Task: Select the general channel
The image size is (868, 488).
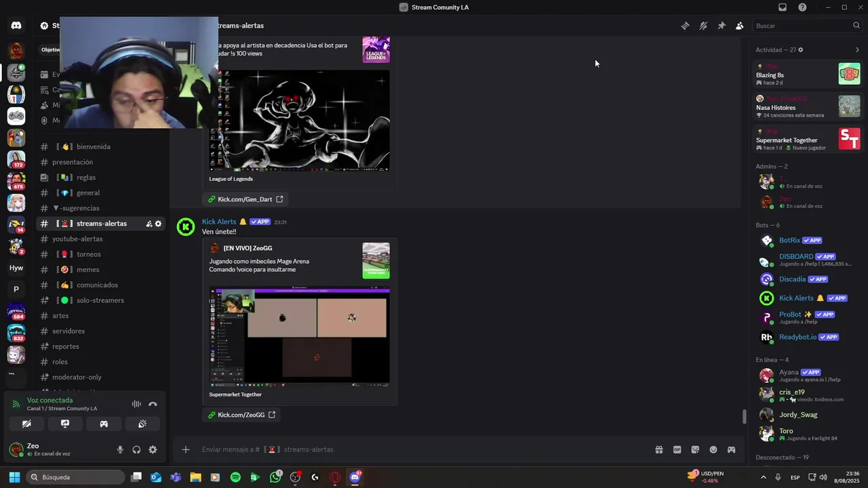Action: point(100,192)
